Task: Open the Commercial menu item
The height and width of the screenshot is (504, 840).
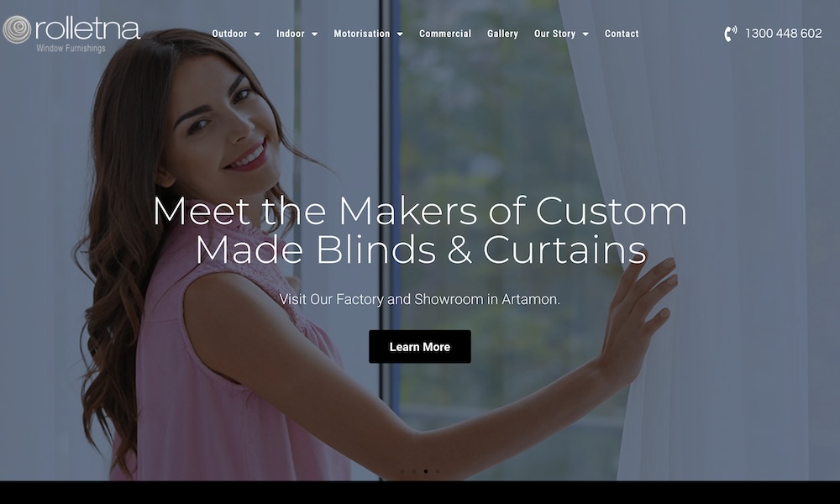Action: click(445, 34)
